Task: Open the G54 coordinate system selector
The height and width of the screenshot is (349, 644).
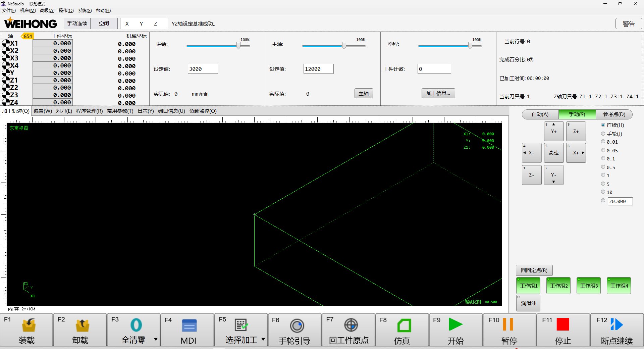Action: pos(28,36)
